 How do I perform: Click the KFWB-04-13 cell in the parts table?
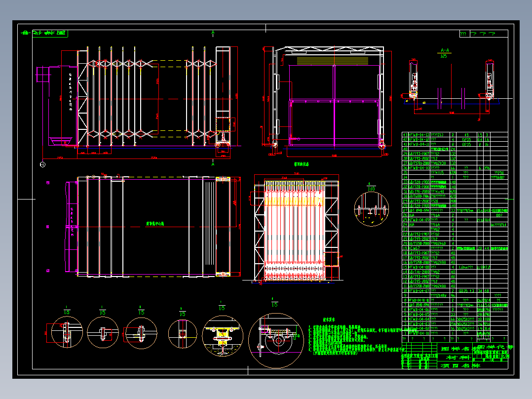tap(419, 135)
